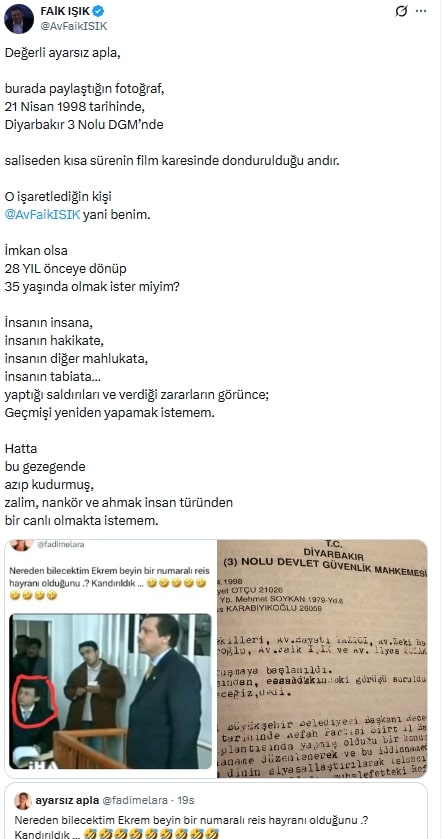Click the 19s timestamp of quoted tweet
Screen dimensions: 443x839
(x=184, y=800)
